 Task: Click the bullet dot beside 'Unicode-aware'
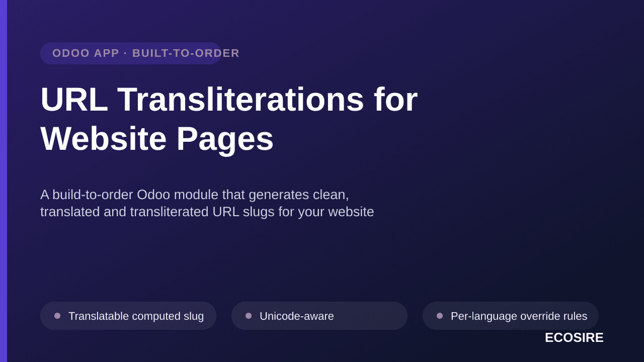249,316
